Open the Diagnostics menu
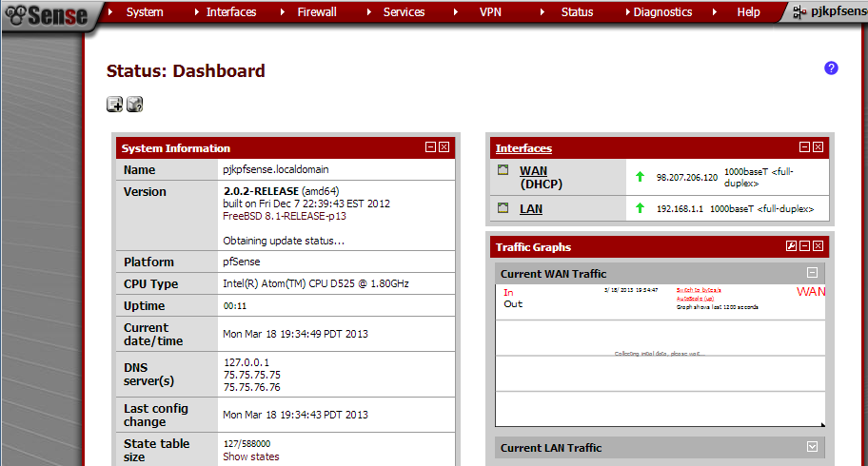 pos(662,12)
